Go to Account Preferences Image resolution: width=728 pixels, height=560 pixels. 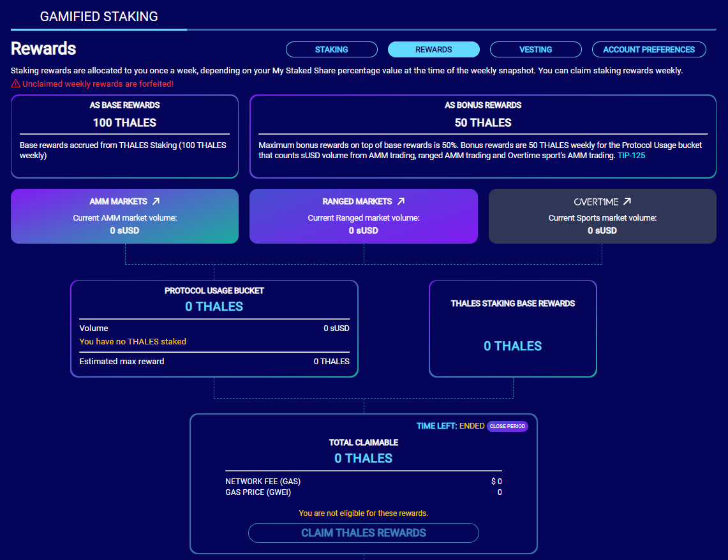point(649,50)
